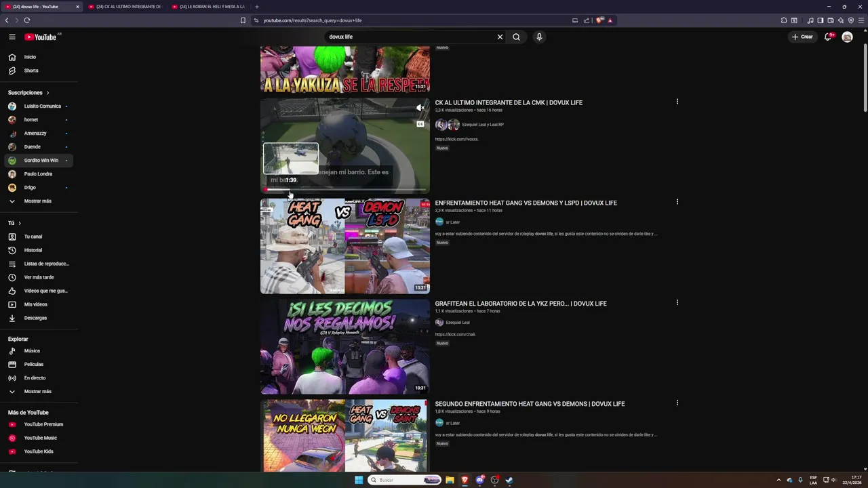Open Descargas
868x488 pixels.
[x=41, y=318]
